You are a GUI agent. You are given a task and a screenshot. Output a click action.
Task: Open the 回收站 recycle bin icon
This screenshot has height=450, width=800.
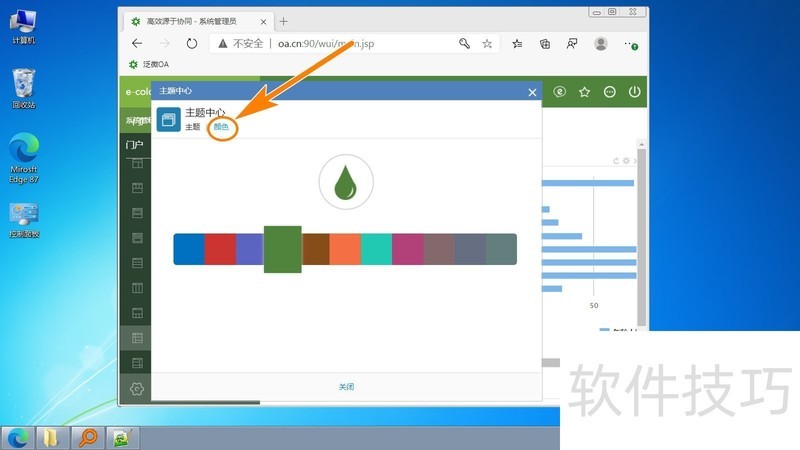click(x=23, y=89)
